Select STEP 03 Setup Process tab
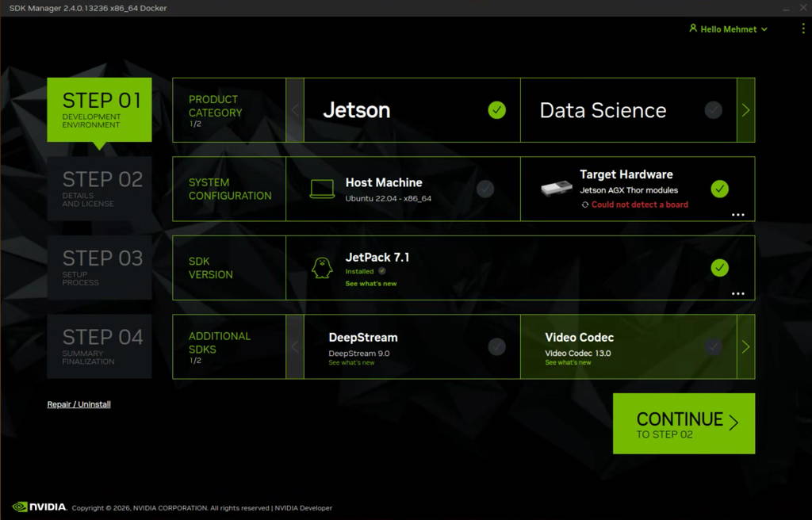This screenshot has width=812, height=520. point(99,268)
